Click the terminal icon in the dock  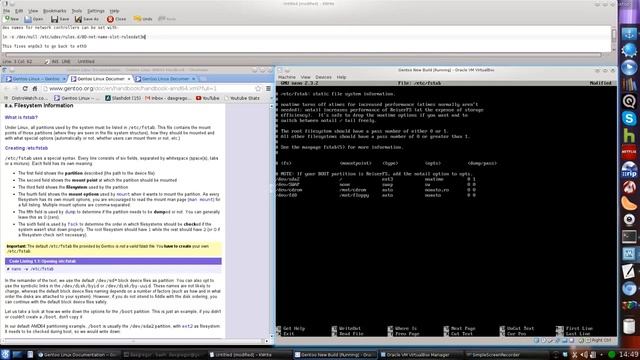click(629, 237)
